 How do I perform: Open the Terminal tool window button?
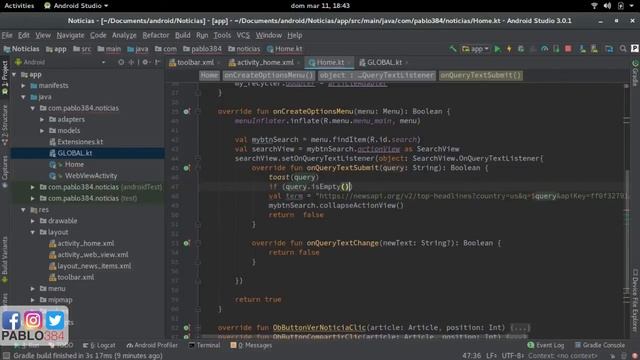pos(204,345)
